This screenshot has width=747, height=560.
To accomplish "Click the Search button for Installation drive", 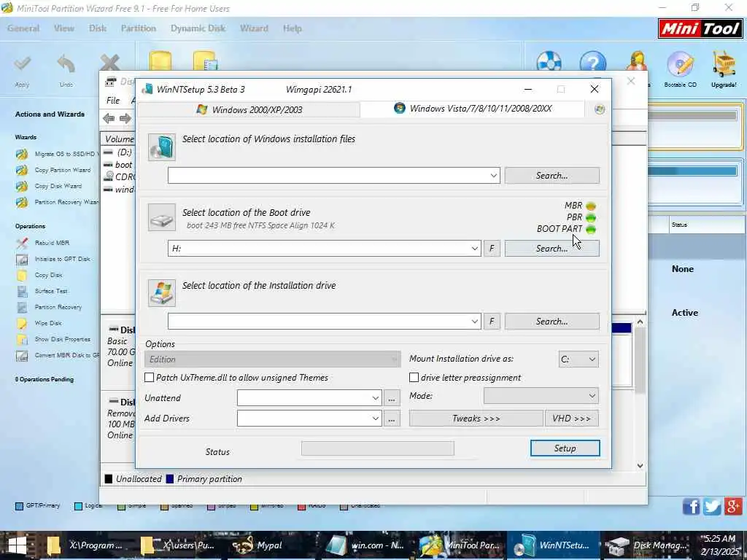I will [551, 321].
